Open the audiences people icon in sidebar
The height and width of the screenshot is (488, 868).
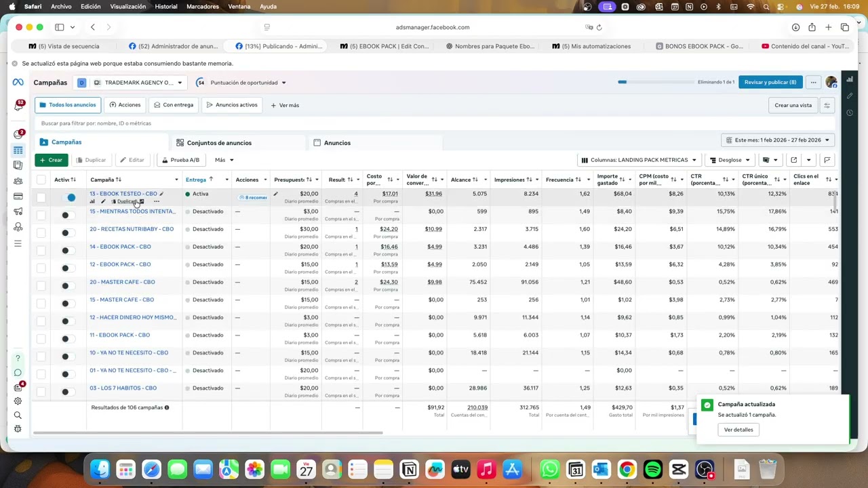click(18, 181)
